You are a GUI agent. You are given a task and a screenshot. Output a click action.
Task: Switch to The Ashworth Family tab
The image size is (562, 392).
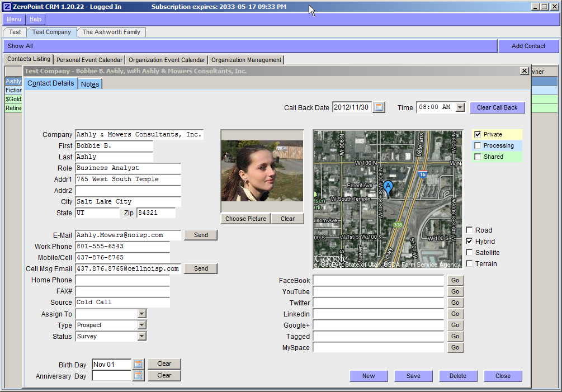pyautogui.click(x=111, y=32)
